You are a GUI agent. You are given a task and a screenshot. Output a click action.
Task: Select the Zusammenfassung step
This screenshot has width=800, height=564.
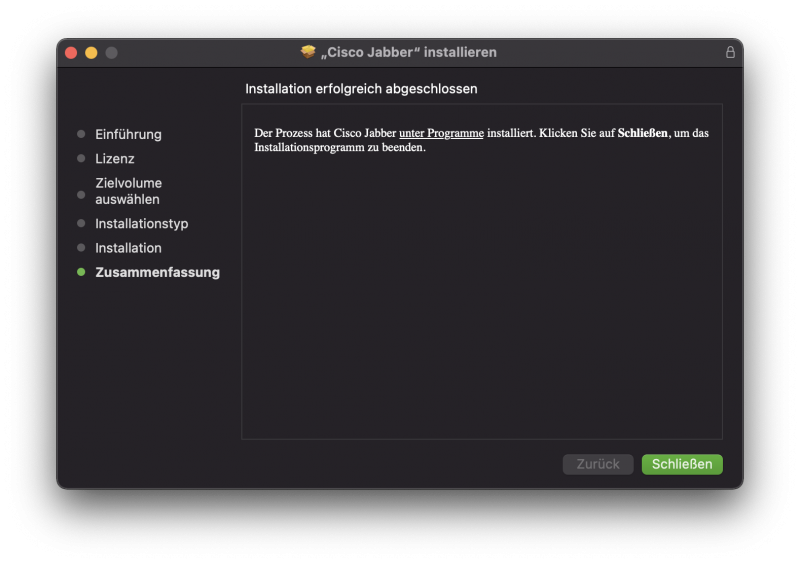tap(157, 272)
